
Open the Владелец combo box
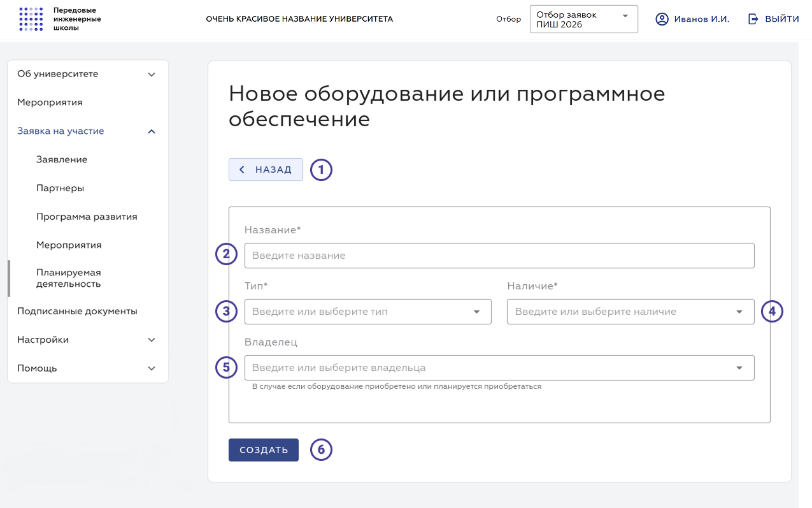(499, 368)
